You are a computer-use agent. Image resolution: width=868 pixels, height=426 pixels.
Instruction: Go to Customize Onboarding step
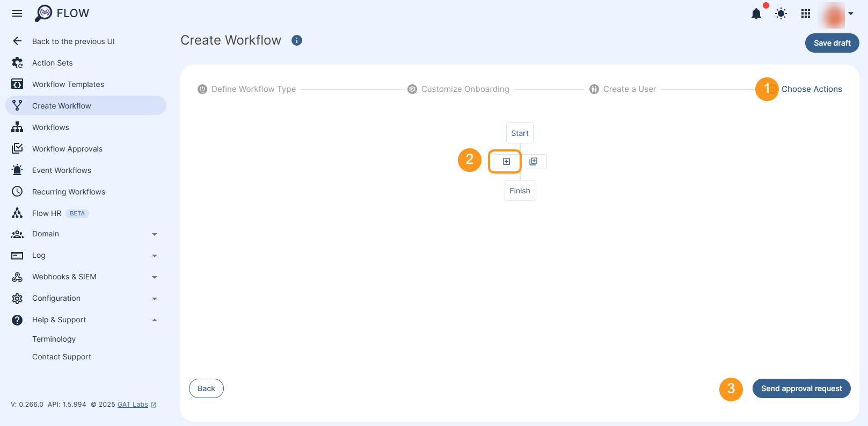[x=458, y=89]
